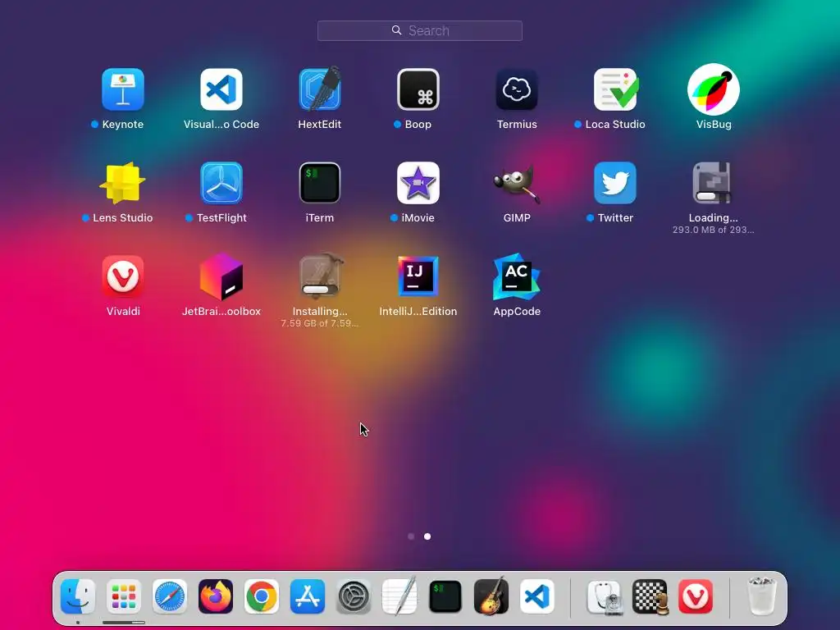
Task: Launch iTerm from the Launchpad grid
Action: click(320, 183)
